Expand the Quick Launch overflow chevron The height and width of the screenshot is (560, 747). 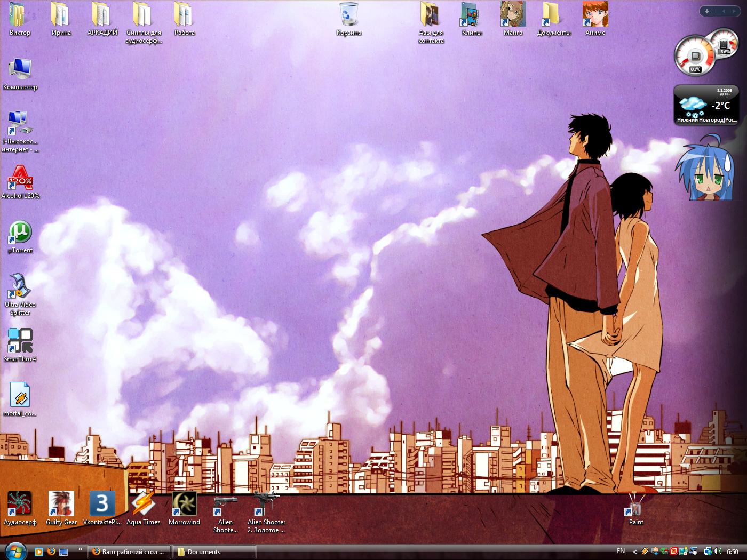[x=81, y=549]
